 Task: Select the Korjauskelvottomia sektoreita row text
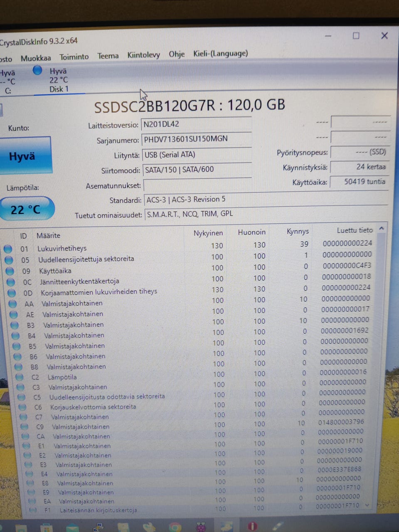[93, 406]
